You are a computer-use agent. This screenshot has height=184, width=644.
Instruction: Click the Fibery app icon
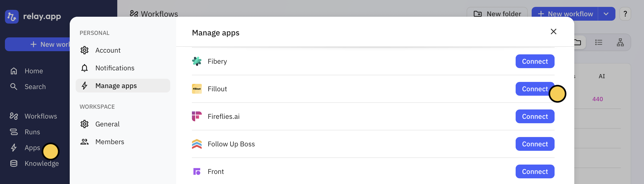197,61
